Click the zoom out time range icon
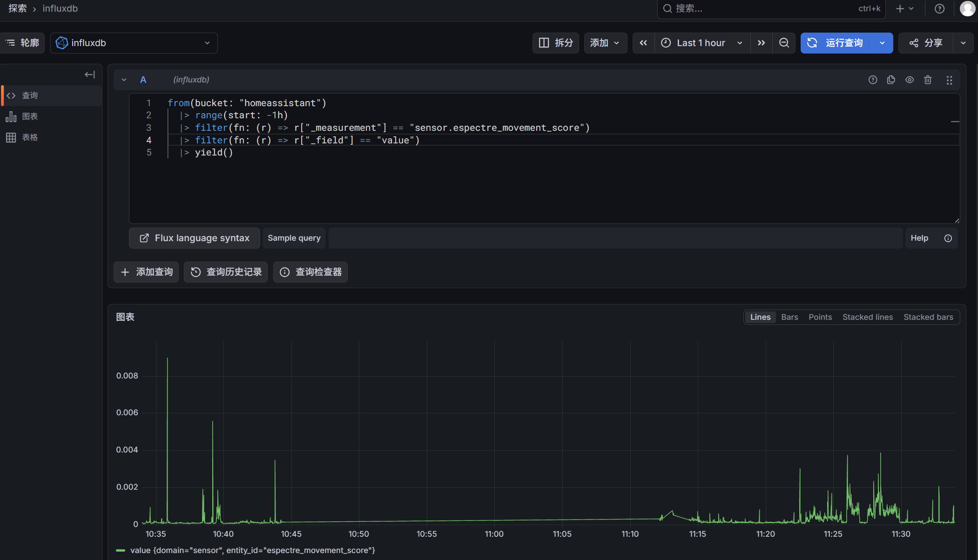 (x=784, y=43)
